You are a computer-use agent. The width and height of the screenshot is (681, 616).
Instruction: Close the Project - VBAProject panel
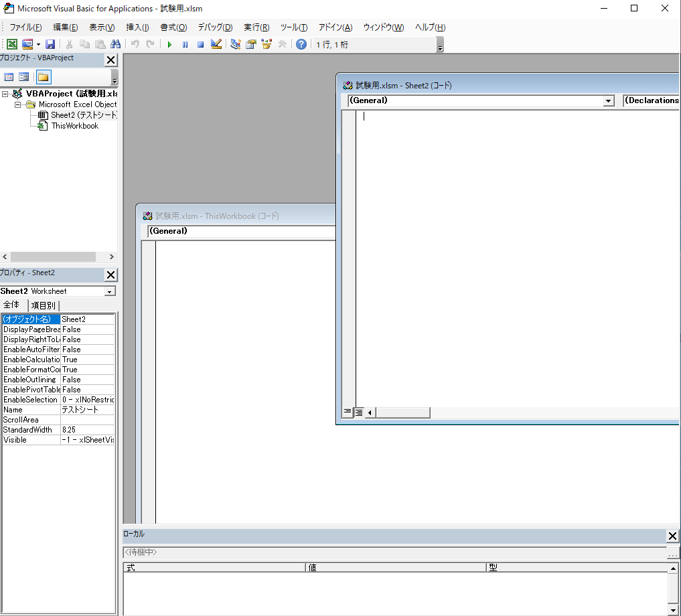coord(110,60)
